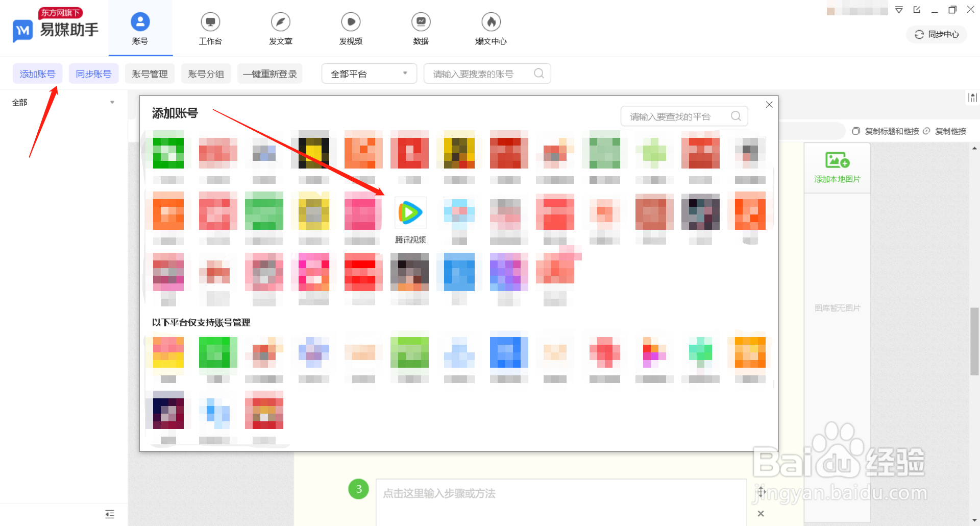Click the scrollbar down arrow

click(974, 520)
